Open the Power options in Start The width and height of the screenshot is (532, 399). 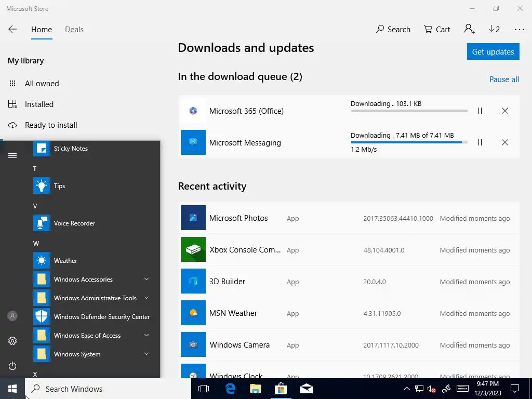12,366
